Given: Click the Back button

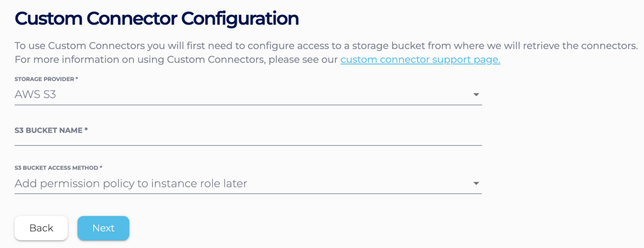Looking at the screenshot, I should tap(41, 228).
